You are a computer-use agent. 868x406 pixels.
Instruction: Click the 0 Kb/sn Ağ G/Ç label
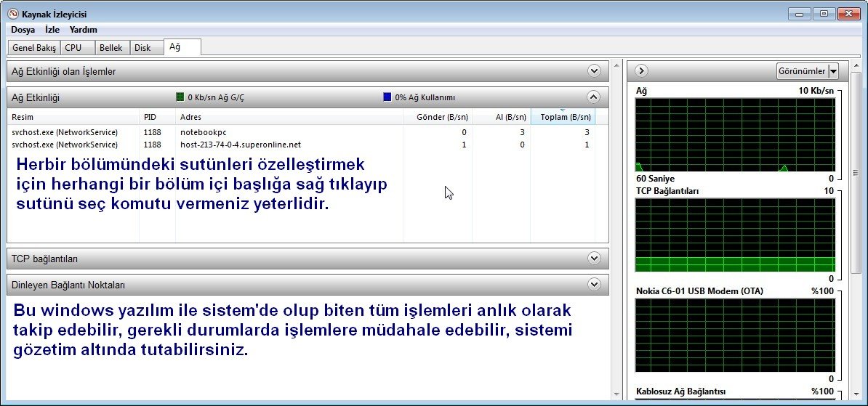pos(216,98)
